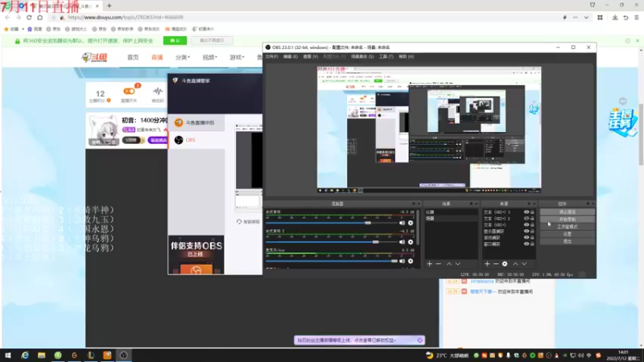The image size is (644, 362).
Task: Pop out the sources dock panel
Action: point(529,204)
